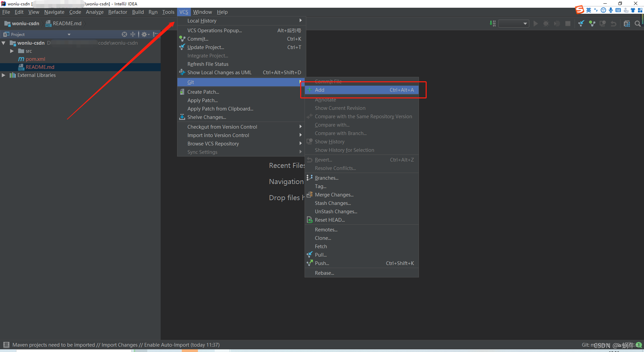
Task: Open Remotes in Git submenu
Action: point(362,230)
